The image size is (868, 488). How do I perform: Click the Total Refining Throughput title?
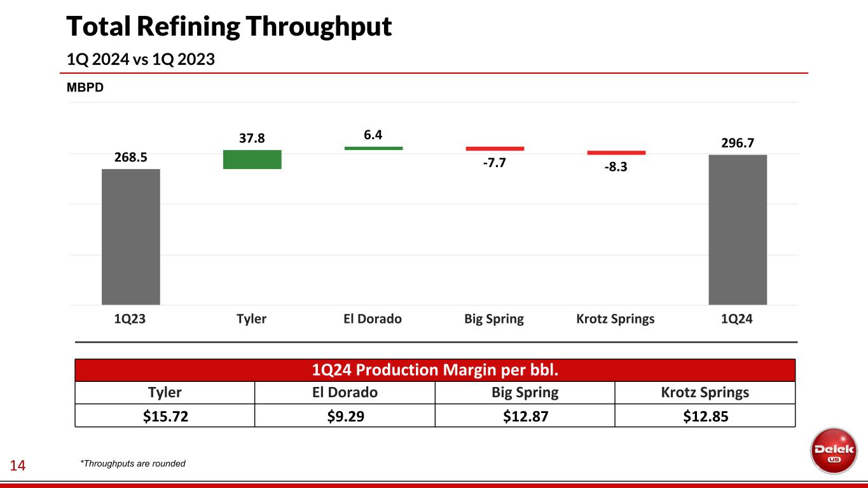click(229, 27)
